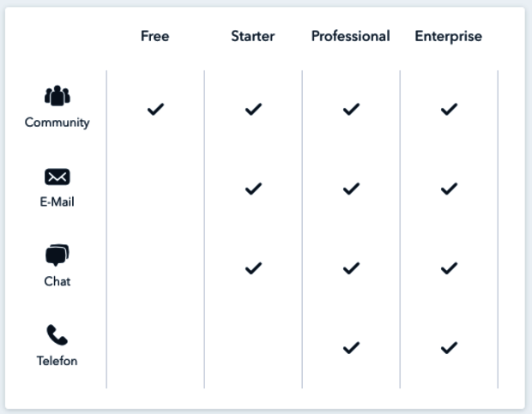Click the Telefon handset icon

pyautogui.click(x=57, y=335)
